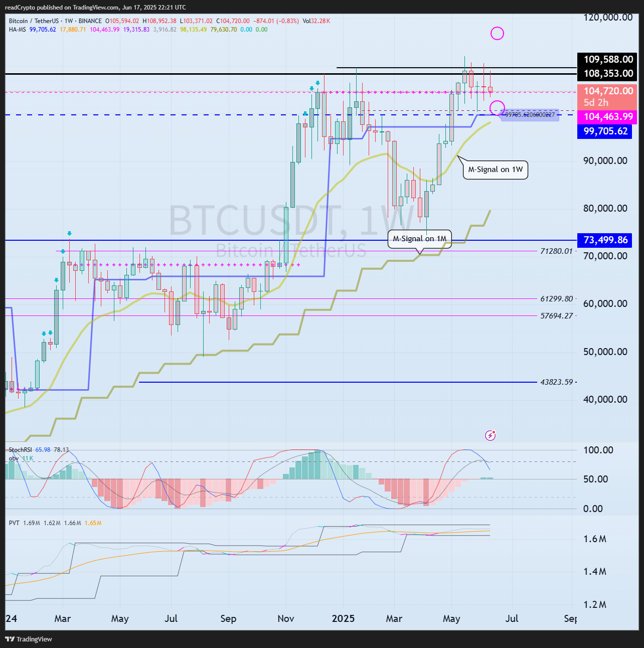This screenshot has width=644, height=648.
Task: Click the black 108,353.00 price label
Action: pyautogui.click(x=608, y=73)
